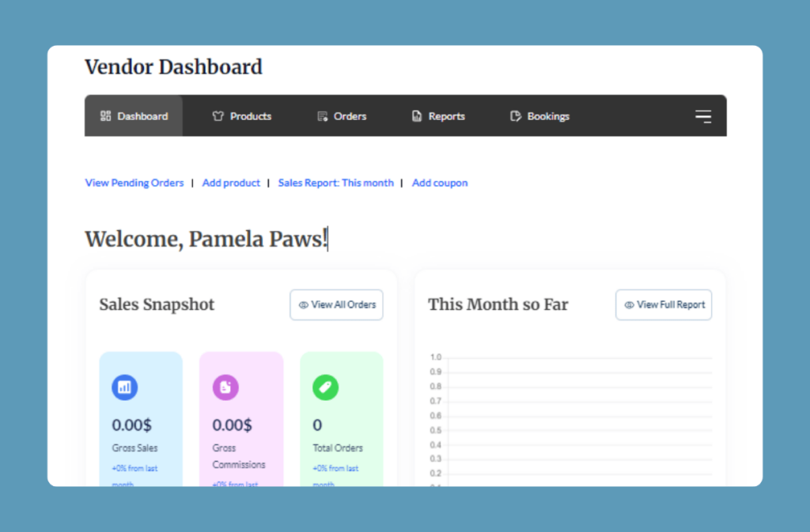Click the Dashboard grid icon
Viewport: 810px width, 532px height.
tap(106, 116)
